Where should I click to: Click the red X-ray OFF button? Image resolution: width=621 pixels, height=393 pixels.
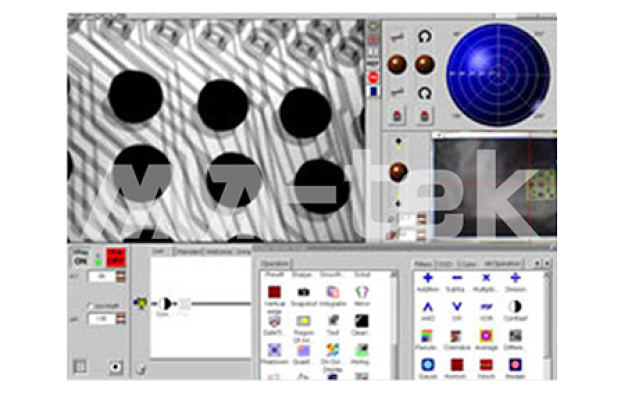(x=115, y=258)
